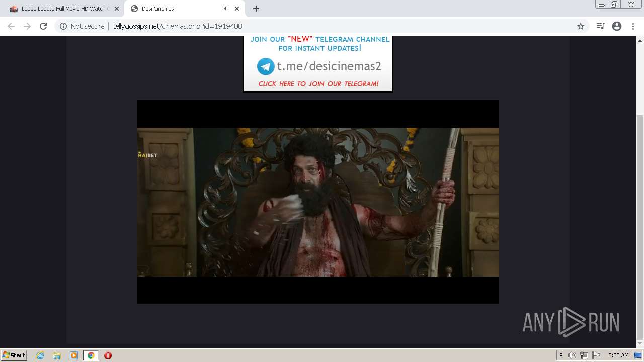View site information for Not secure
This screenshot has height=362, width=644.
pyautogui.click(x=82, y=26)
